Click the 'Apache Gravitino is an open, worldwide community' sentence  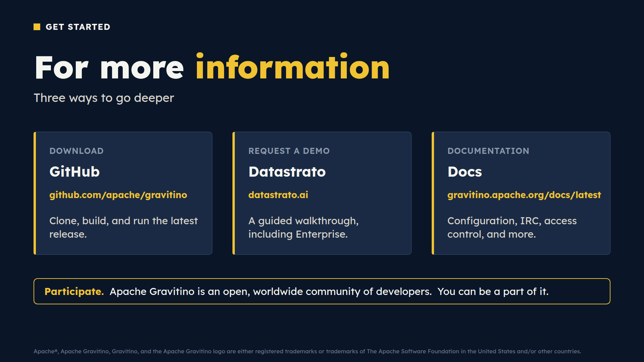coord(271,291)
